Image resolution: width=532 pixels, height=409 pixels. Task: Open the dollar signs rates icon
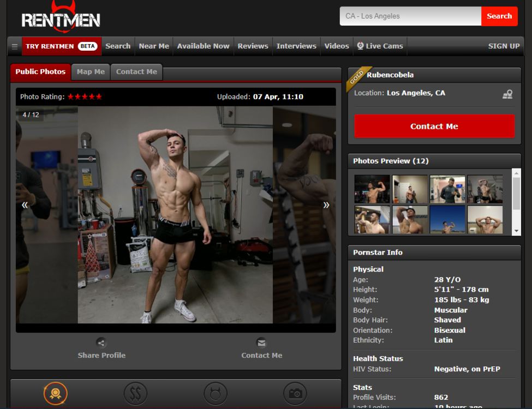pos(135,393)
